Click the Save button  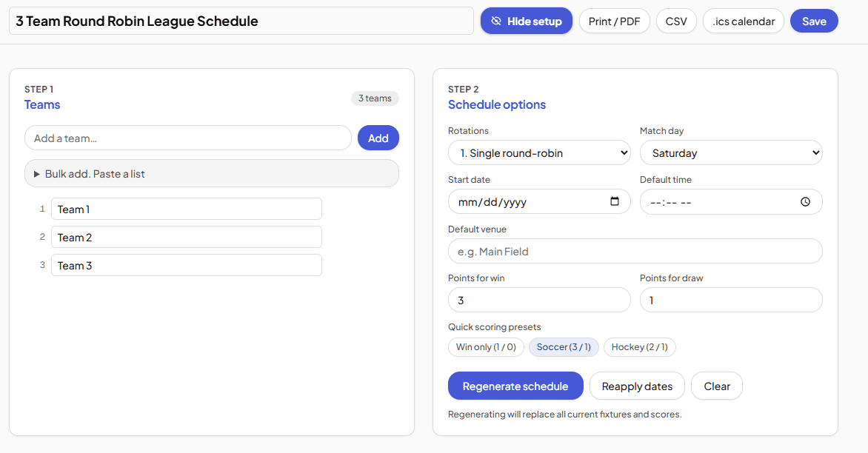click(x=814, y=21)
